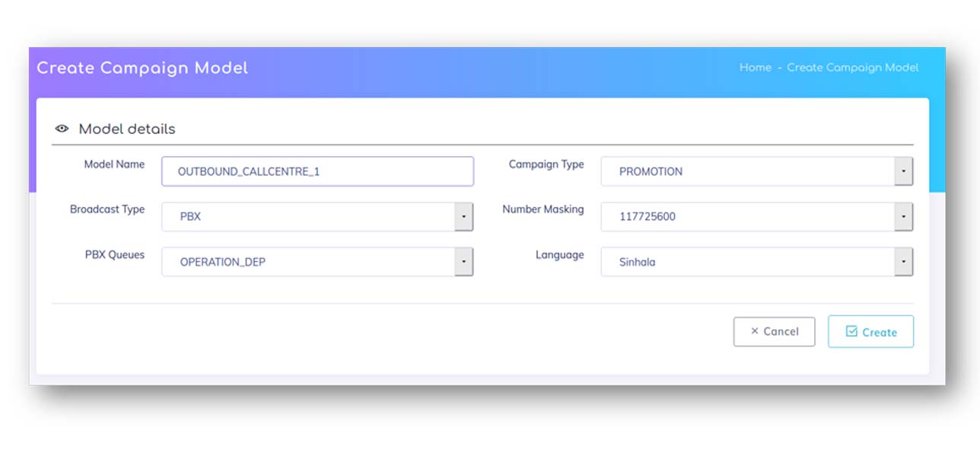
Task: Go to Home via the breadcrumb
Action: pos(755,68)
